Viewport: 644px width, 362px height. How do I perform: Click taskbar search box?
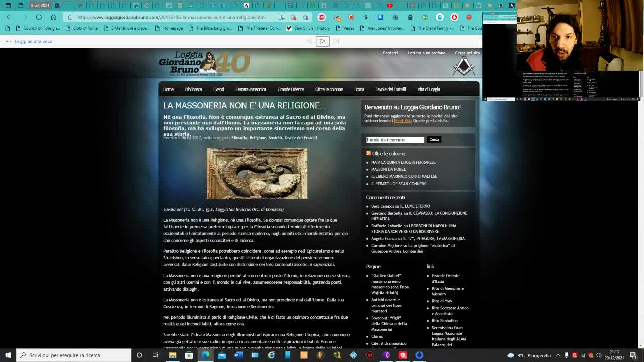coord(74,355)
